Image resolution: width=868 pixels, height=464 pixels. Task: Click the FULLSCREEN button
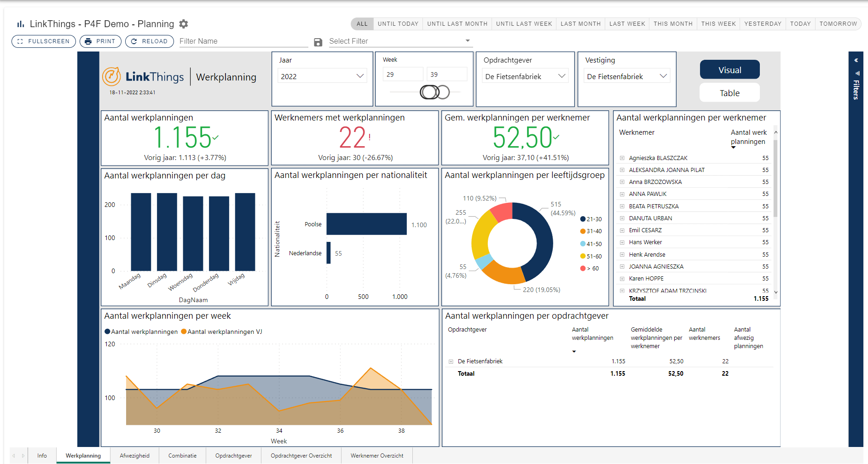pos(43,41)
